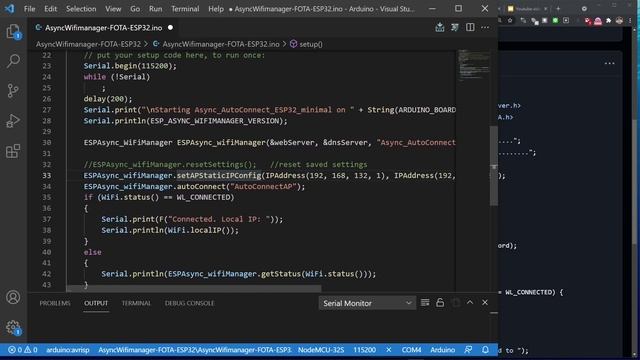The image size is (640, 360).
Task: Maximize the panel with chevron-up icon
Action: click(470, 302)
